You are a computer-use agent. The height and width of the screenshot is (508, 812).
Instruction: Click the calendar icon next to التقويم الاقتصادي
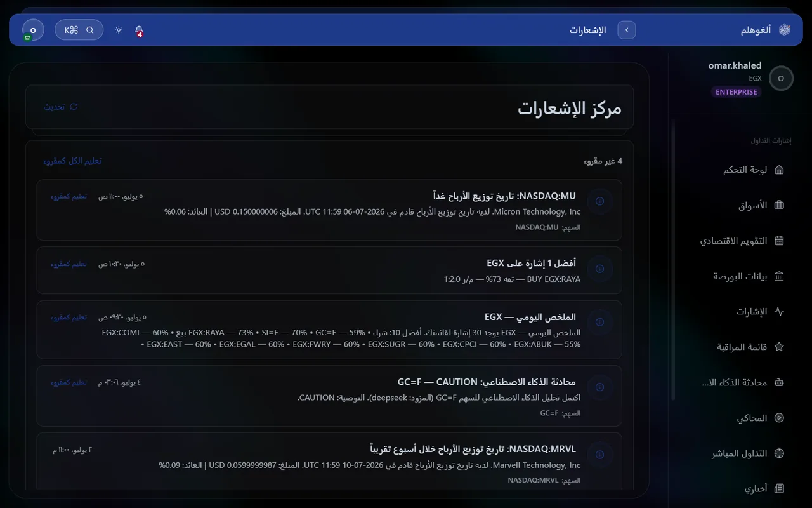780,241
